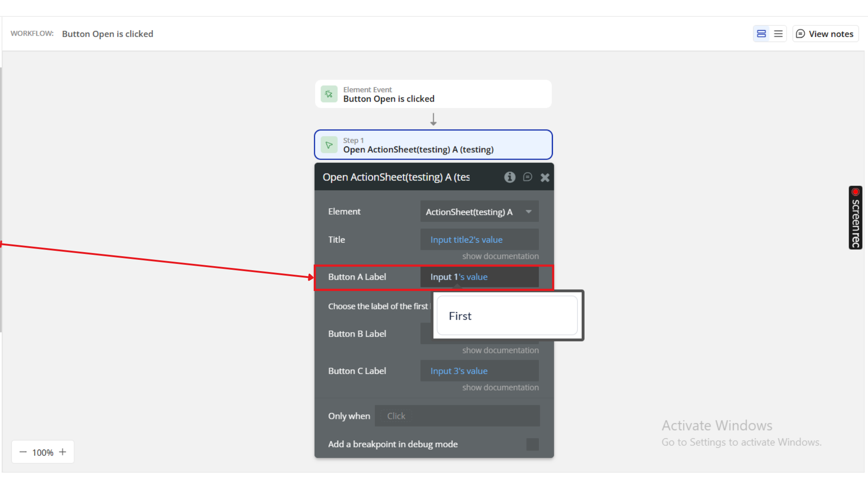Click the Input 1's value Button A field
The width and height of the screenshot is (868, 488).
(x=479, y=277)
